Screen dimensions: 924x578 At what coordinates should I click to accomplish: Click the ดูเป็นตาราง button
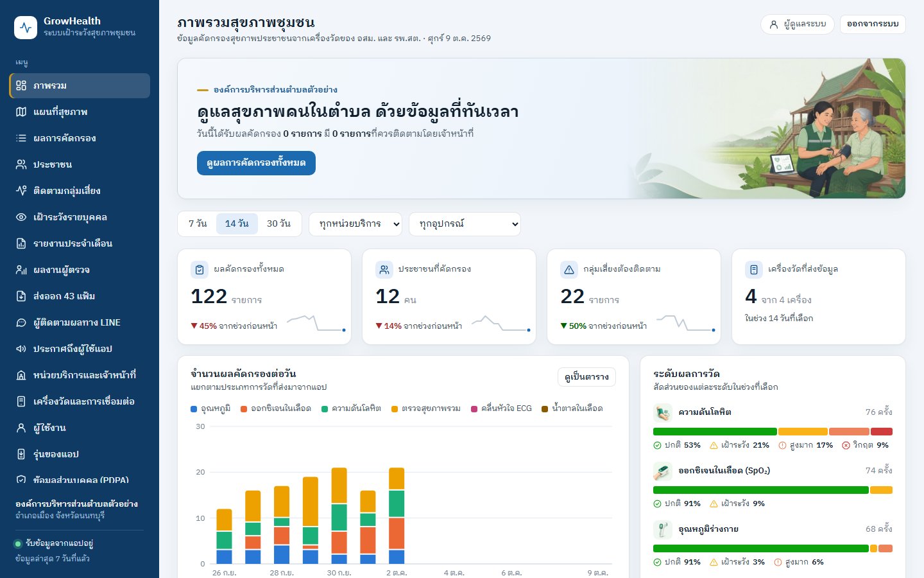pos(586,377)
